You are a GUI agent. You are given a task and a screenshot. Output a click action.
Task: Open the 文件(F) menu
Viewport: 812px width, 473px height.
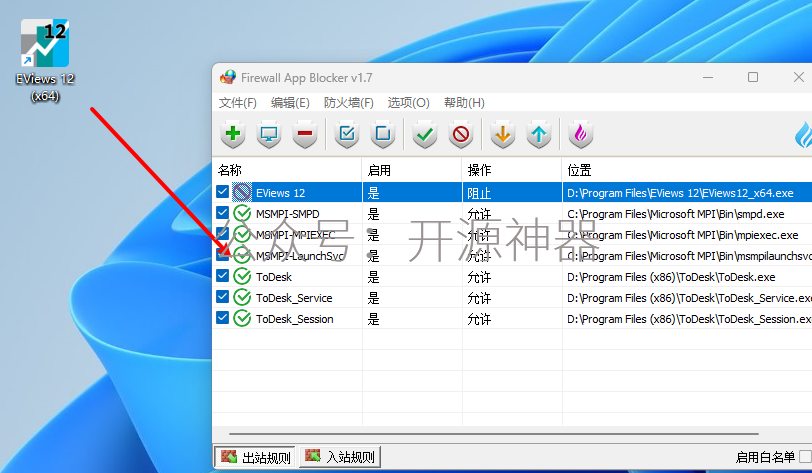tap(238, 103)
